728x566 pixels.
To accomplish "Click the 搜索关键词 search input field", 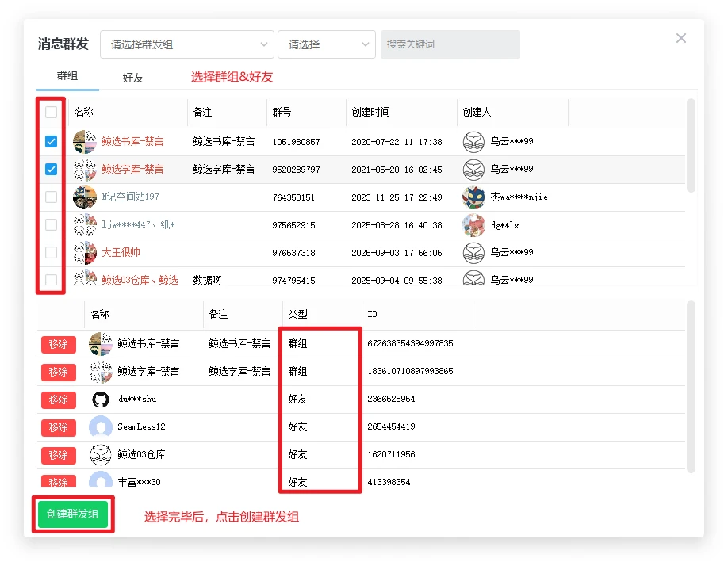I will point(450,44).
